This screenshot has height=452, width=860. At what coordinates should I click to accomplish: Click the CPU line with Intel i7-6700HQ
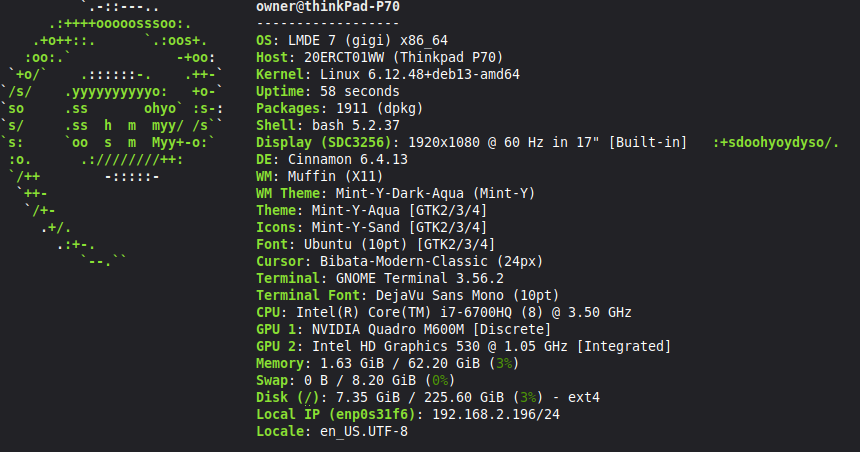point(443,312)
